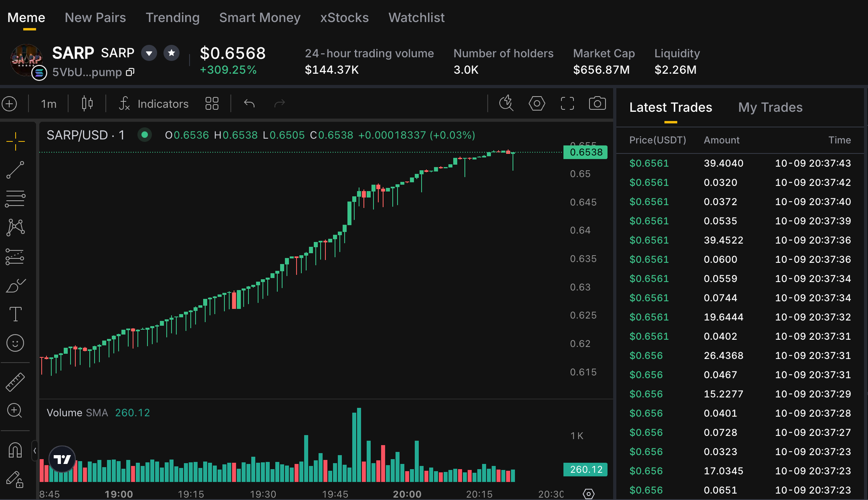This screenshot has height=500, width=868.
Task: Select the trend line drawing tool
Action: tap(15, 170)
